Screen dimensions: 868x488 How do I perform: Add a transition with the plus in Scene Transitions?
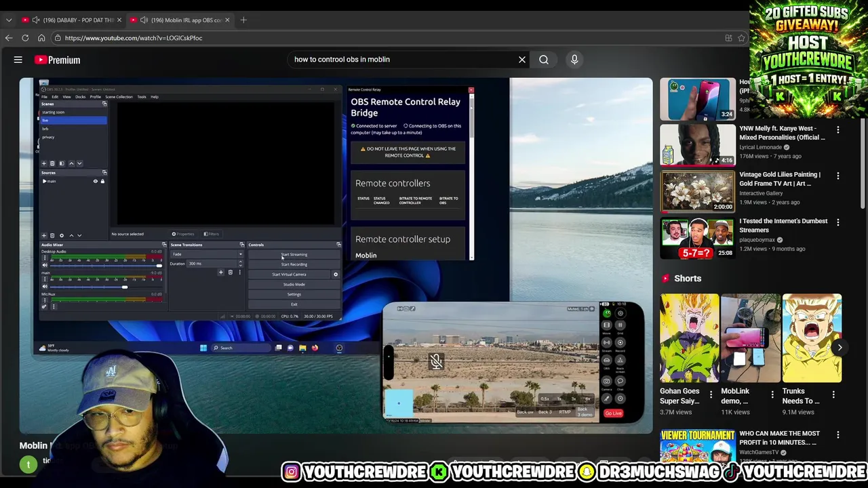[x=220, y=272]
